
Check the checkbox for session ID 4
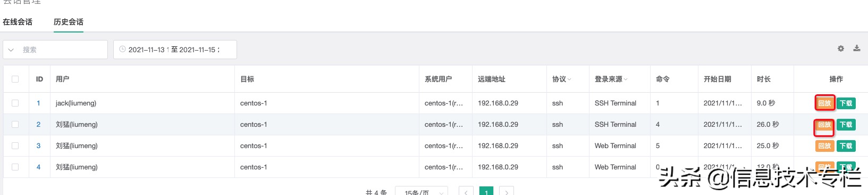coord(15,167)
